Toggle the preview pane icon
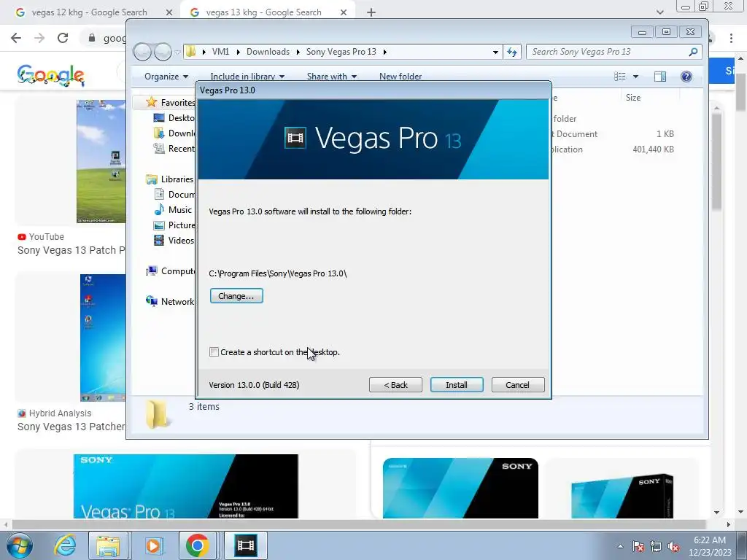 659,76
